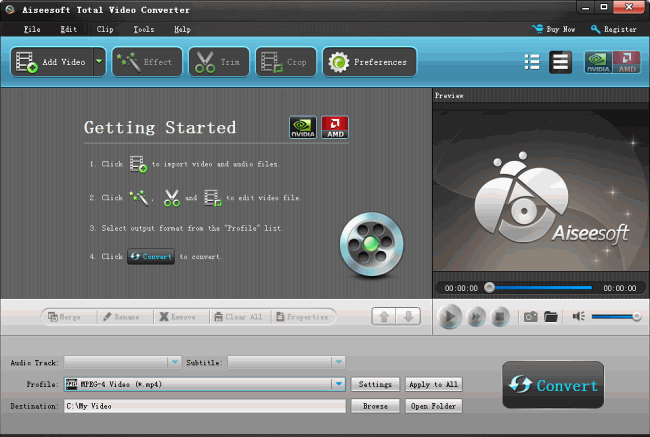The width and height of the screenshot is (650, 437).
Task: Move item up with the up arrow
Action: point(384,317)
